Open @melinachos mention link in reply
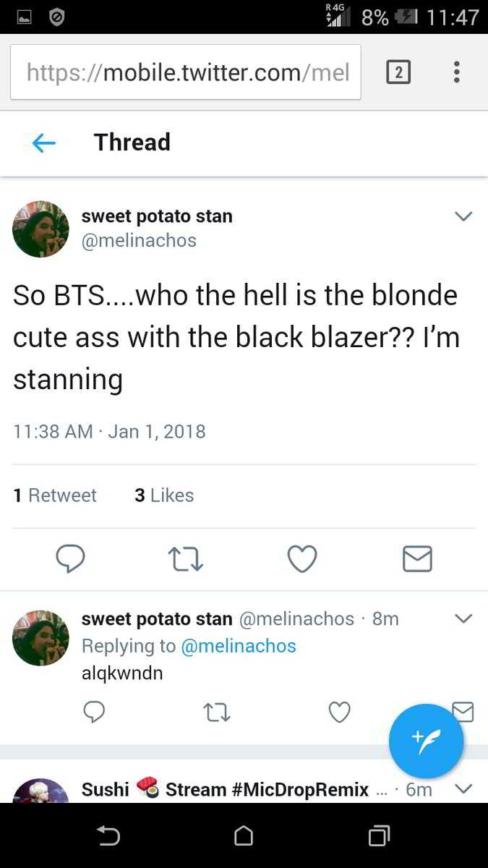Image resolution: width=488 pixels, height=868 pixels. [238, 646]
